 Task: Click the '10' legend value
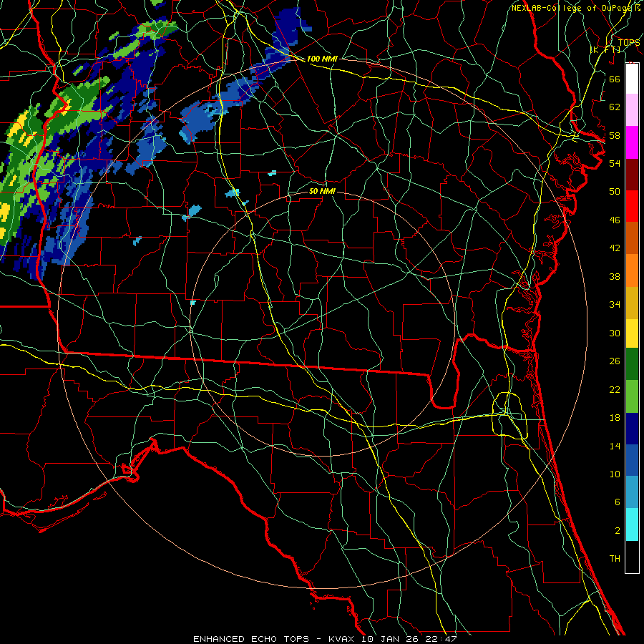pyautogui.click(x=615, y=474)
